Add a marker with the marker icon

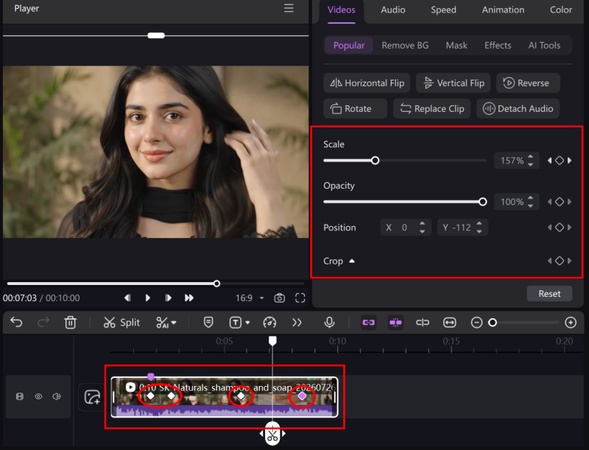(x=208, y=323)
